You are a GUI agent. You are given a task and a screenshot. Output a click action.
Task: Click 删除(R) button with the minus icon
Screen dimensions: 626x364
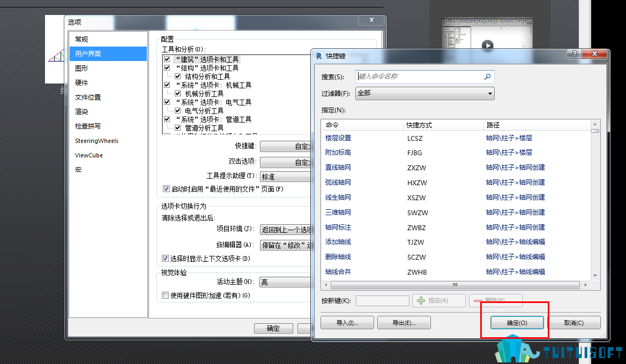point(495,300)
